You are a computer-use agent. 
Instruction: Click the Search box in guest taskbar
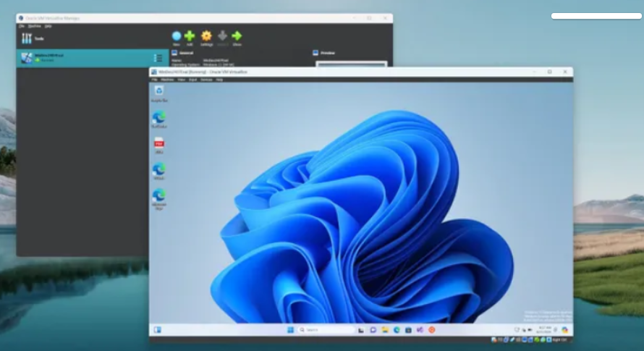326,329
